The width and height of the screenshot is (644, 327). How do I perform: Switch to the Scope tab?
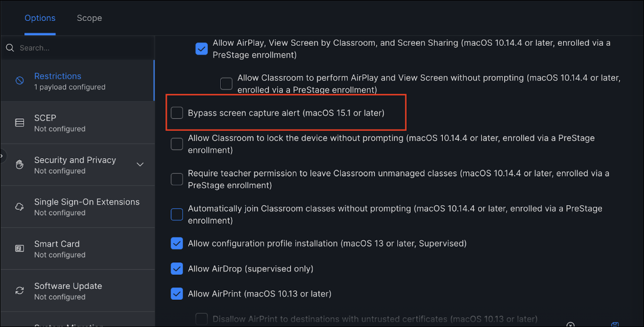tap(89, 18)
